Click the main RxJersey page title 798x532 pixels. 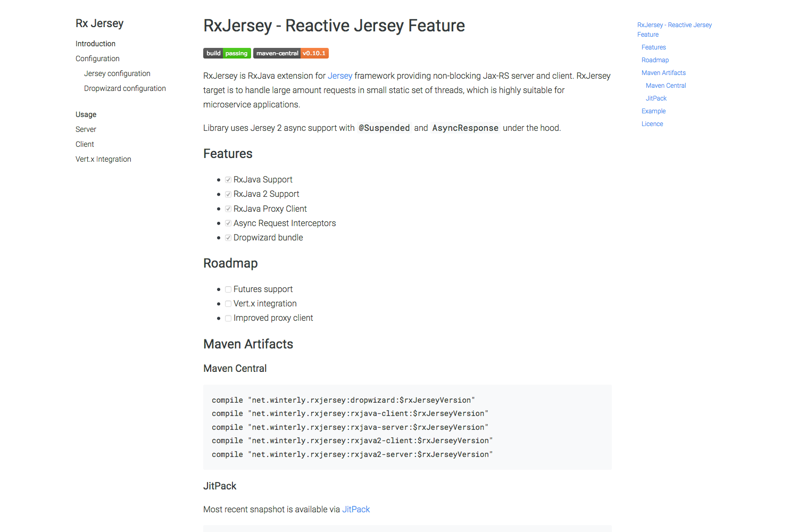(x=334, y=26)
